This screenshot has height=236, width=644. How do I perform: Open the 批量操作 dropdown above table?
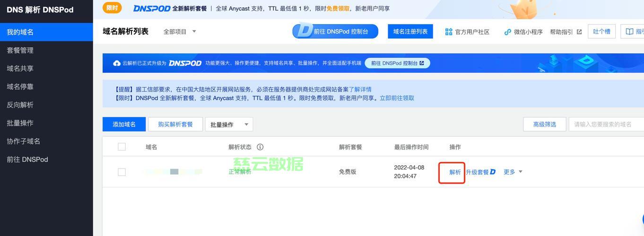pyautogui.click(x=229, y=124)
